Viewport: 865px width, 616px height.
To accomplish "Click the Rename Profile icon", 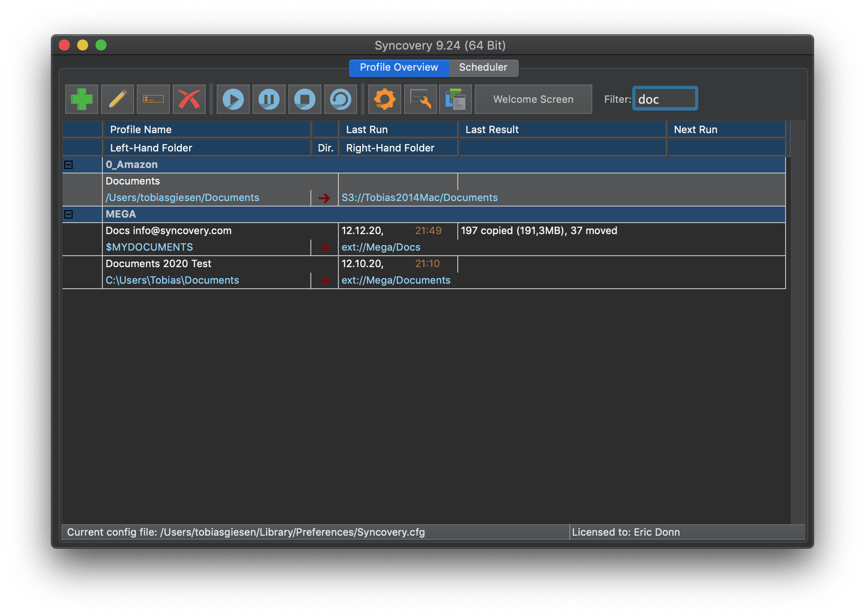I will pos(153,99).
